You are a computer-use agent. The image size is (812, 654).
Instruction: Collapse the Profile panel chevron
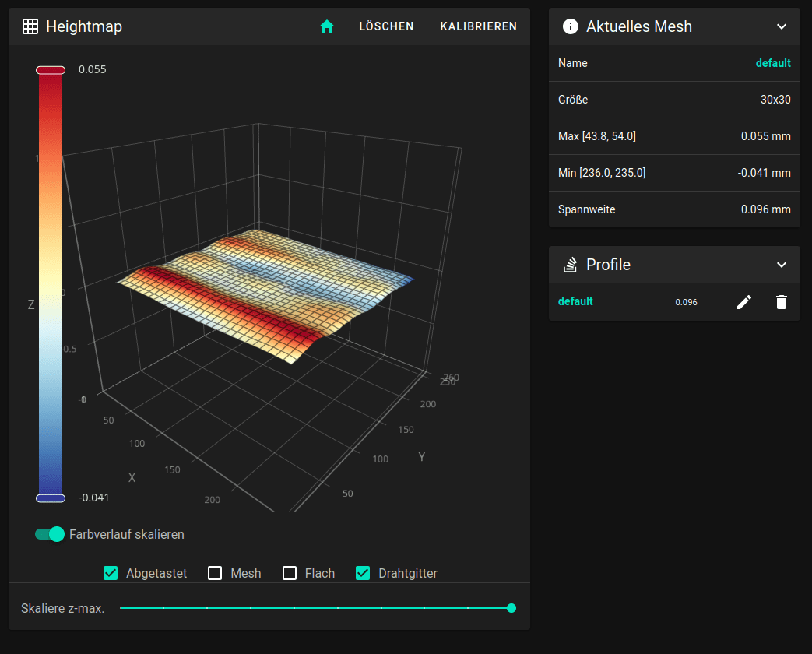pyautogui.click(x=782, y=265)
